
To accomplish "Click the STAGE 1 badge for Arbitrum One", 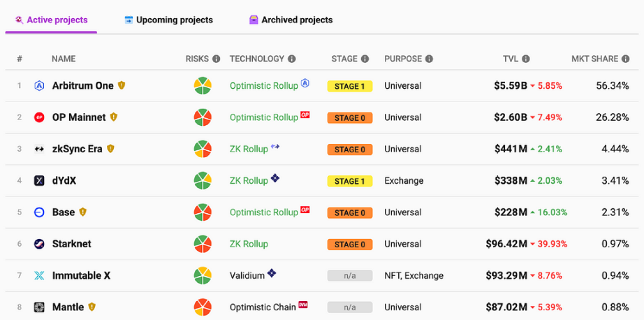I will [x=350, y=86].
